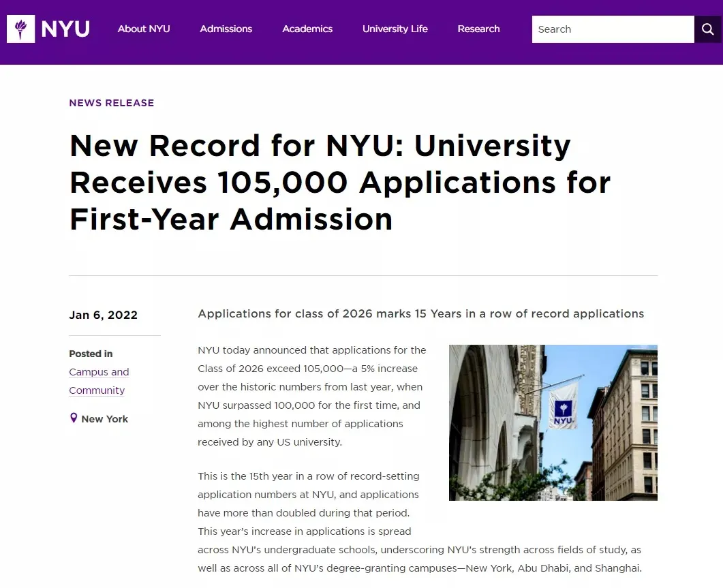
Task: Open the About NYU menu
Action: pyautogui.click(x=144, y=29)
